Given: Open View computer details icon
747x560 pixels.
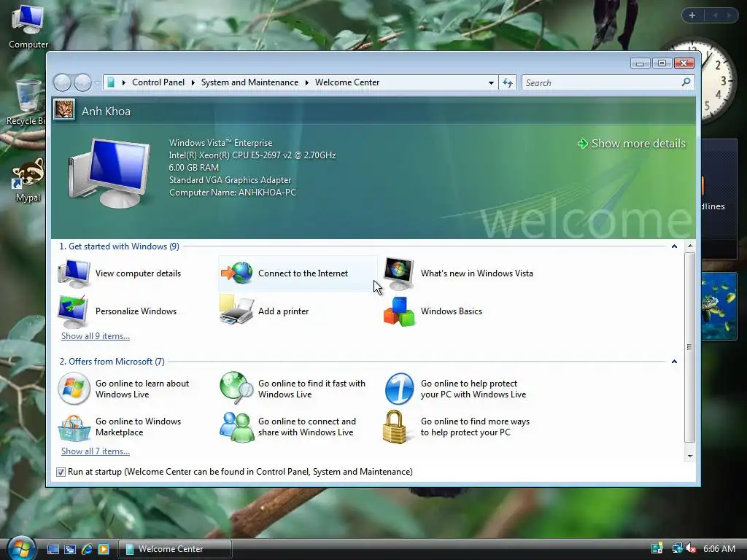Looking at the screenshot, I should click(x=74, y=273).
